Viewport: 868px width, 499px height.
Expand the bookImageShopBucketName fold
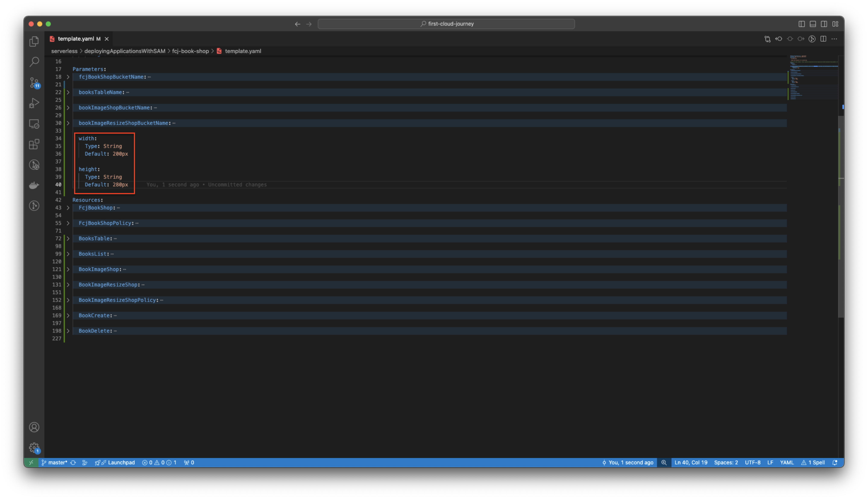68,108
